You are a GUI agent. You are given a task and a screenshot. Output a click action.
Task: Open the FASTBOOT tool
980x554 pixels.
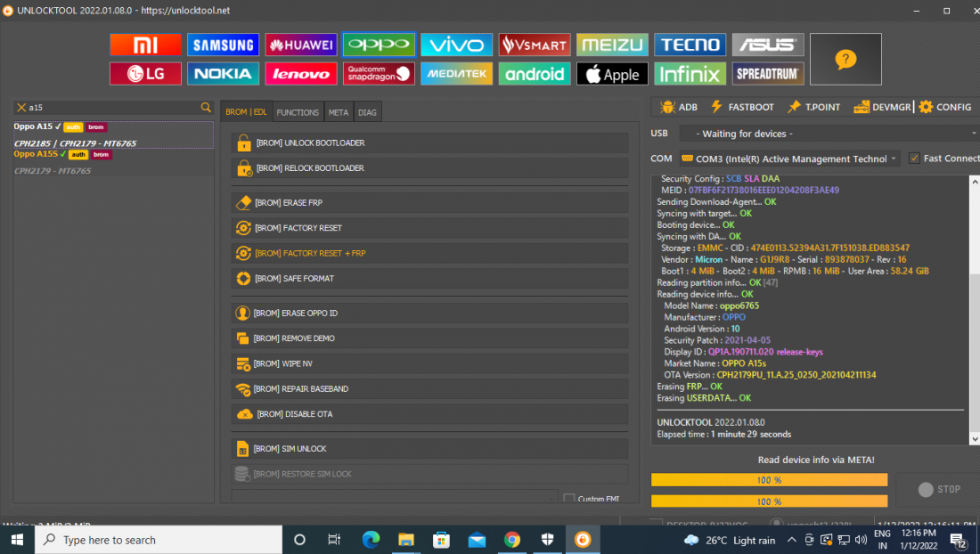(742, 107)
